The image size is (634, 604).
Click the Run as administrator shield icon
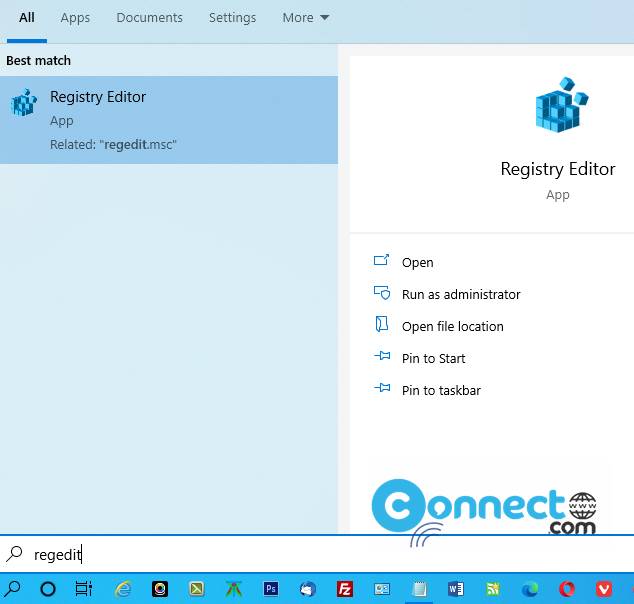(x=382, y=292)
